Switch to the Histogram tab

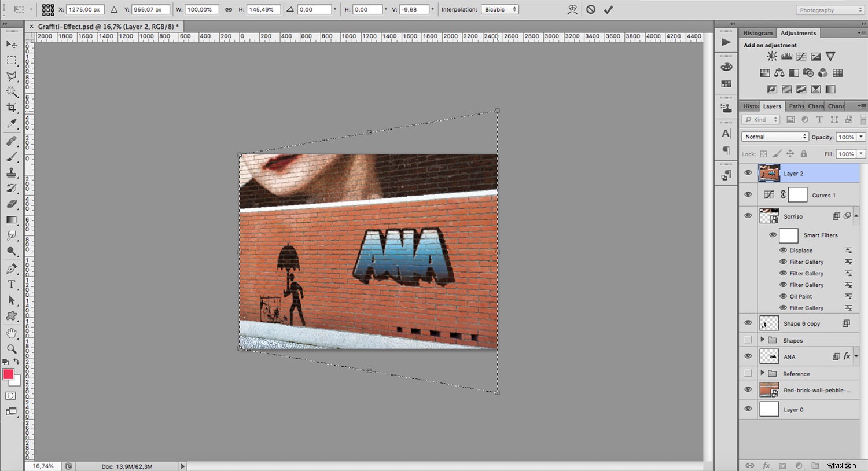coord(757,33)
